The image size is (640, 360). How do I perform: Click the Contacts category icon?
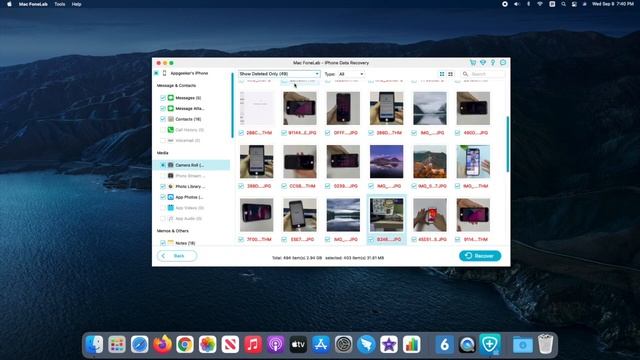tap(171, 119)
